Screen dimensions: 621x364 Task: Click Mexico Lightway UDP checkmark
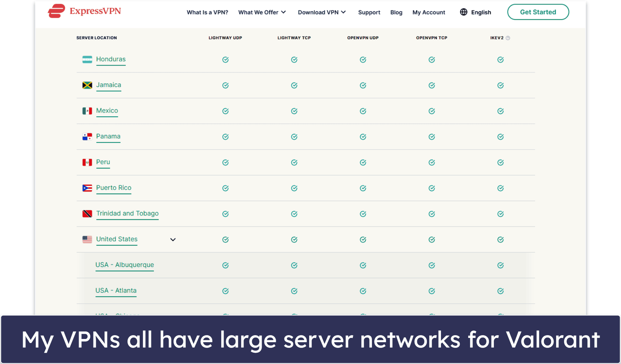(225, 111)
